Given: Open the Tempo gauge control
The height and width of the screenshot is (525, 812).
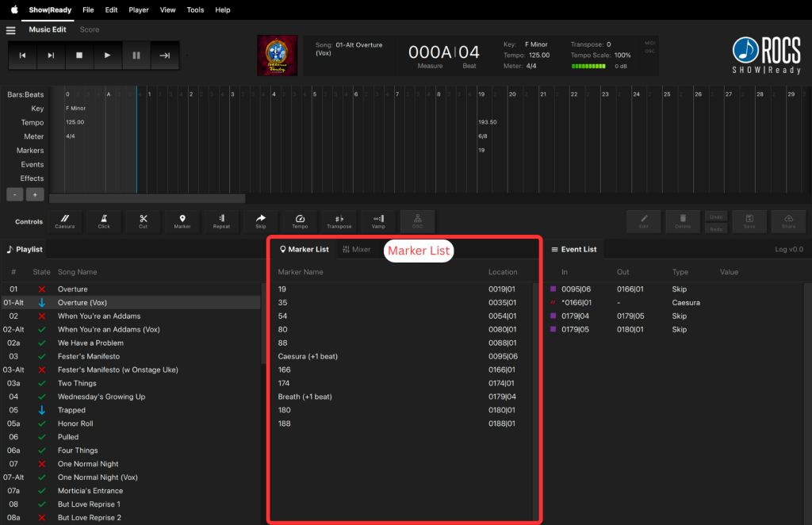Looking at the screenshot, I should (300, 221).
